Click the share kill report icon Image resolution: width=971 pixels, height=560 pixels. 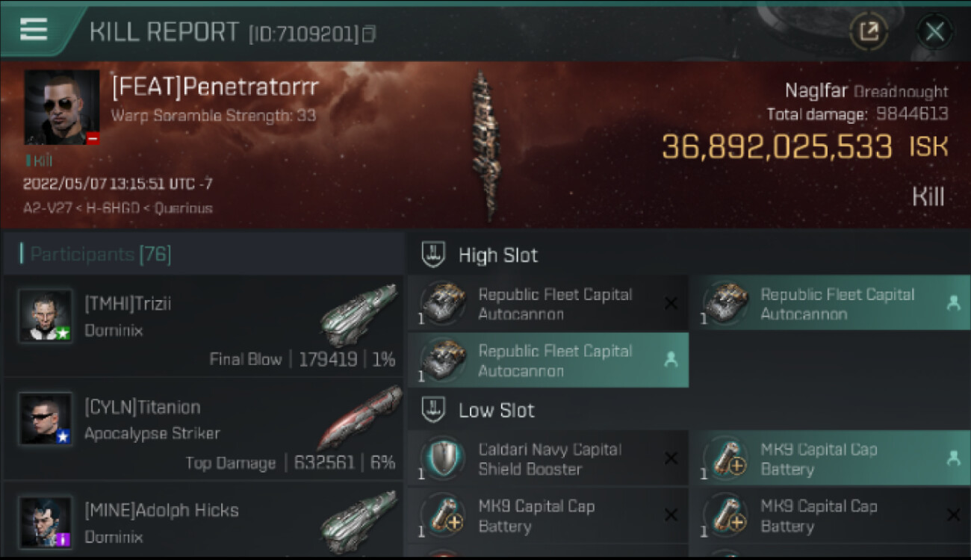869,31
